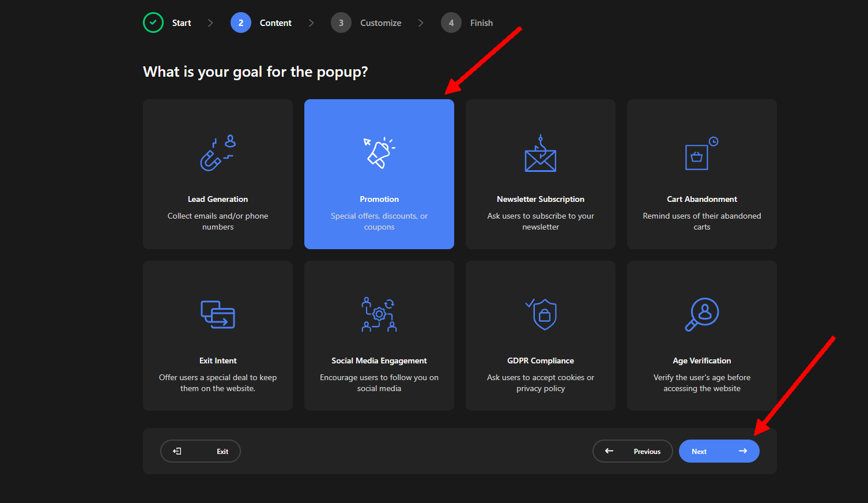
Task: Click chevron between Start and Content
Action: (210, 22)
